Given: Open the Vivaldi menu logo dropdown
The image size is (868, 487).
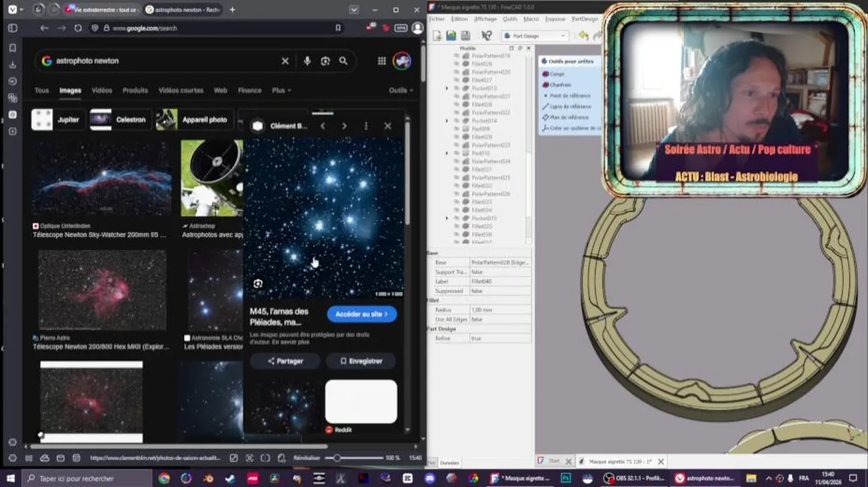Looking at the screenshot, I should point(15,9).
